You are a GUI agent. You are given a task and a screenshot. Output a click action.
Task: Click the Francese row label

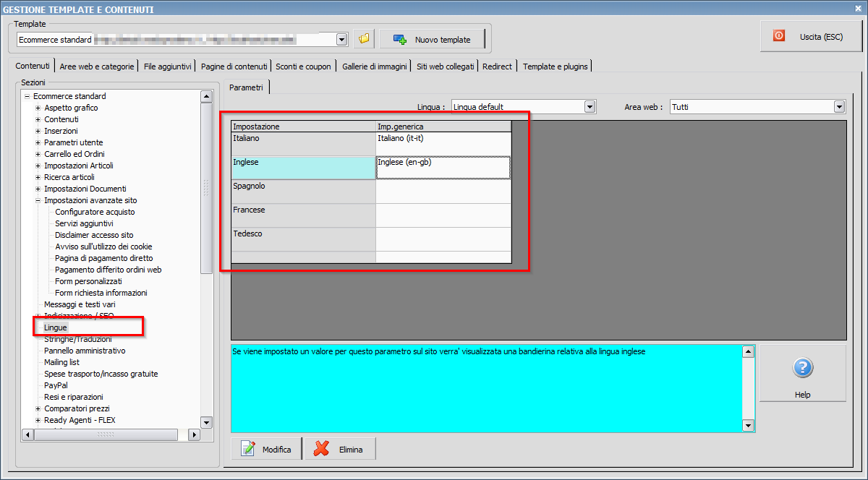point(303,215)
